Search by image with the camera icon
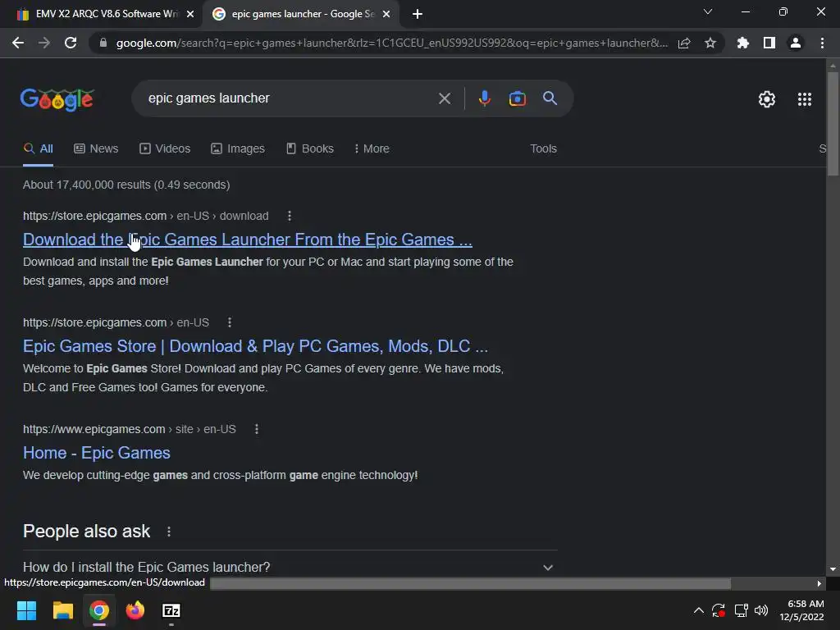 [518, 98]
